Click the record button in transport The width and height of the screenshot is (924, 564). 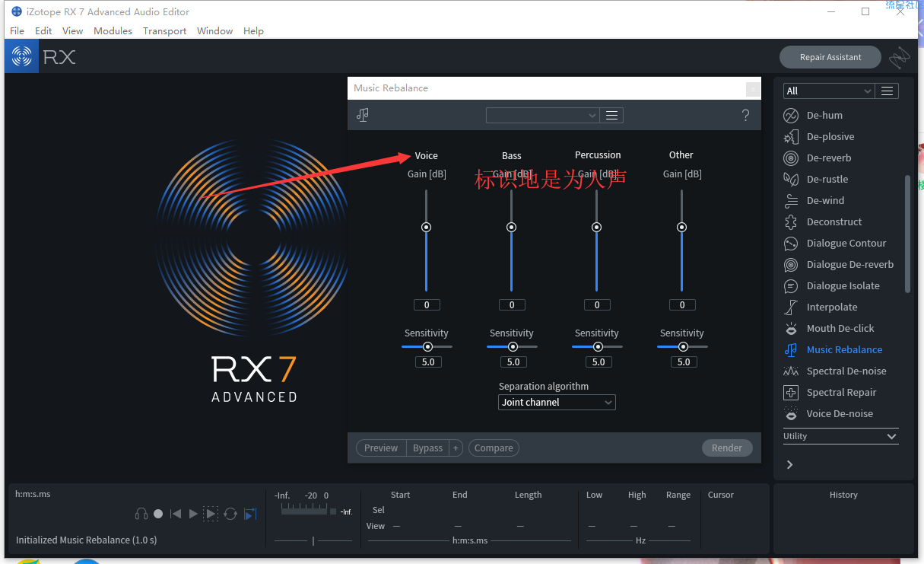coord(158,514)
